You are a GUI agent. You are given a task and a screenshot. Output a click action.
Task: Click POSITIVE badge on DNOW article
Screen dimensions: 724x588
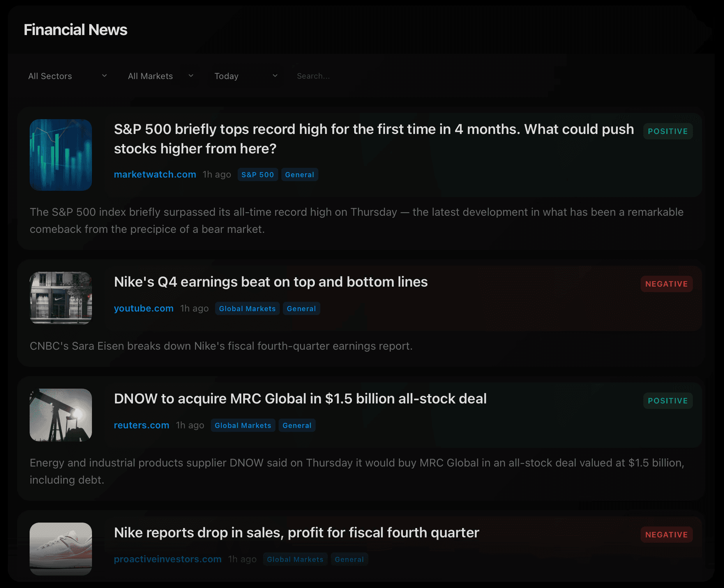[x=668, y=401]
